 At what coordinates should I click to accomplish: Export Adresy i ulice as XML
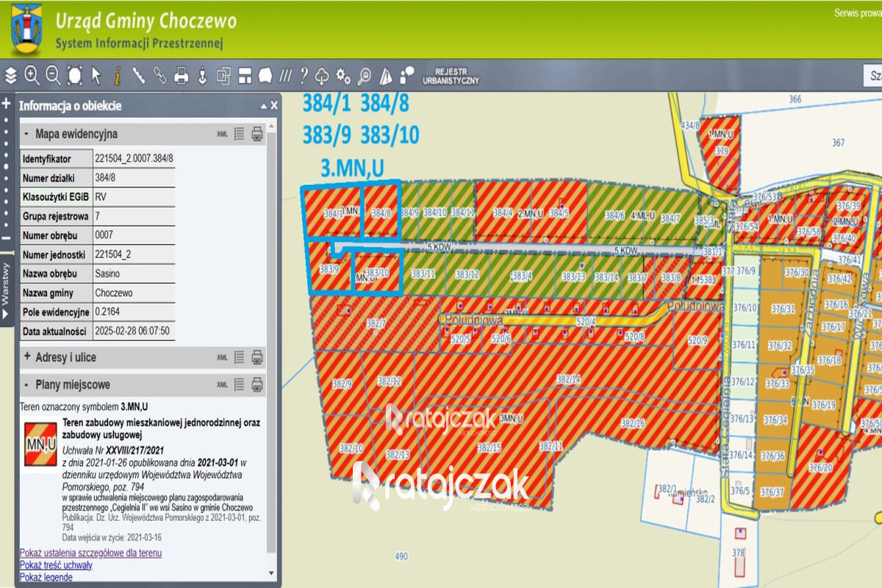pos(222,357)
